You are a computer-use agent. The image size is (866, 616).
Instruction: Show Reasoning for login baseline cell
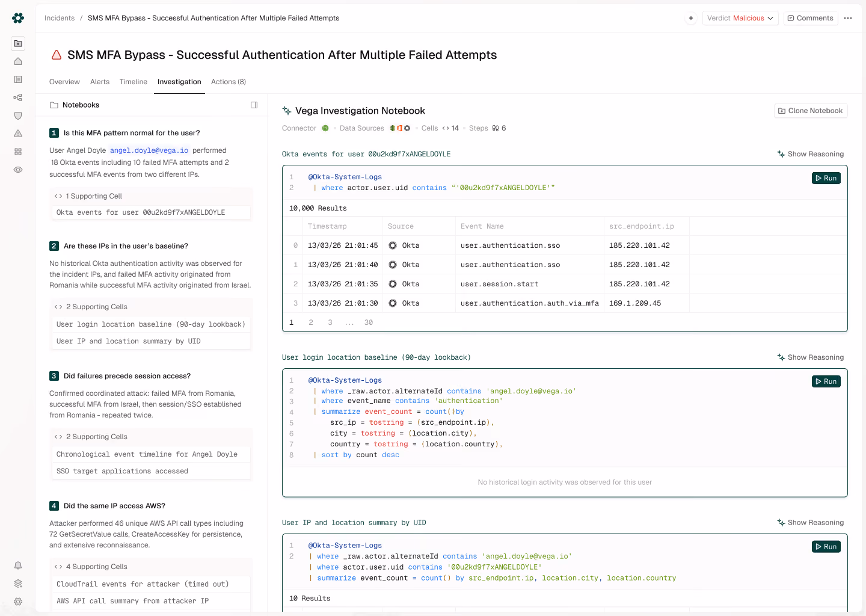810,357
